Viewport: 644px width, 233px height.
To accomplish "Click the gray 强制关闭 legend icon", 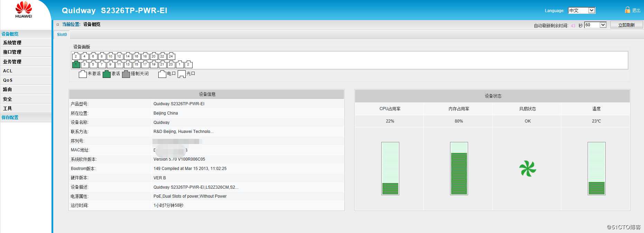I will coord(126,74).
